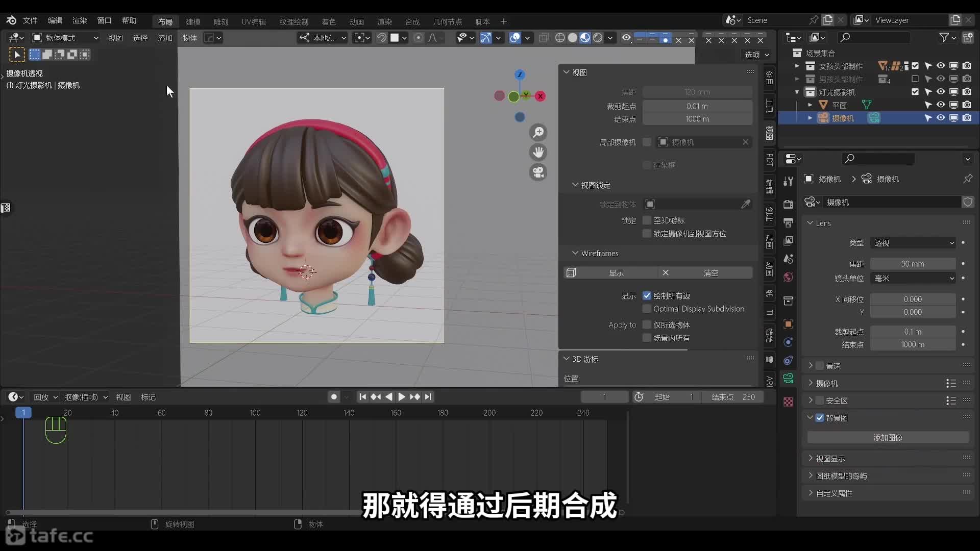Click the zoom magnifier in viewport

coord(538,133)
